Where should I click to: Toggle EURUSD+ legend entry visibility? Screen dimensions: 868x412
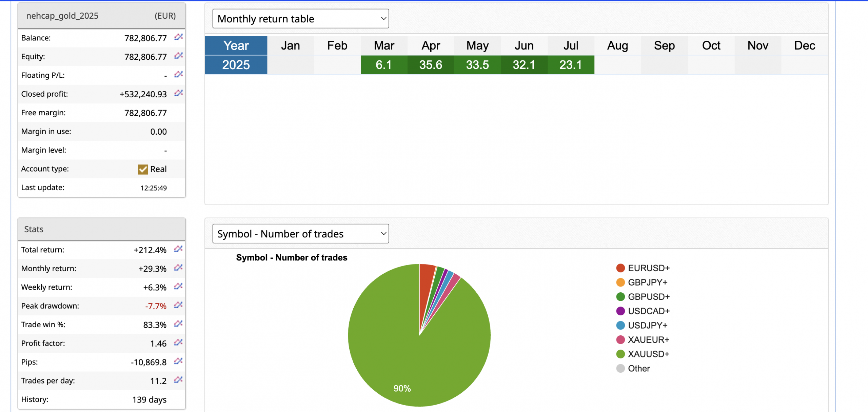point(648,268)
